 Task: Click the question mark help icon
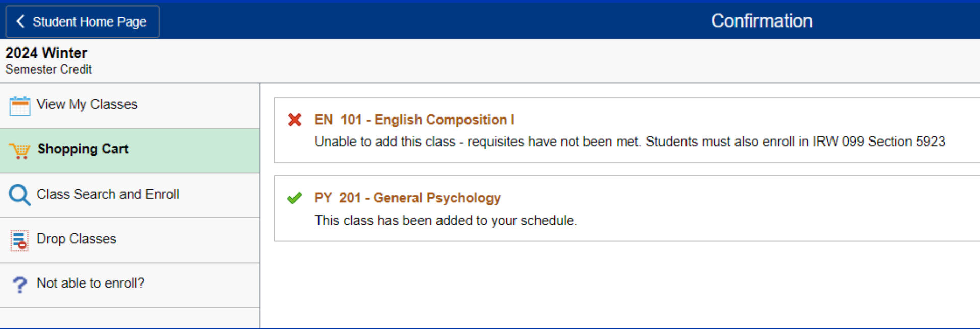(x=20, y=285)
